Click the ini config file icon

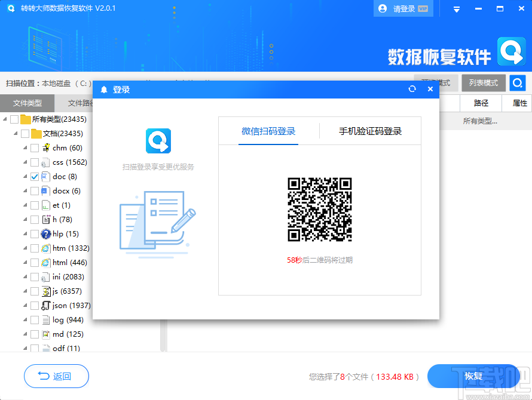(46, 277)
